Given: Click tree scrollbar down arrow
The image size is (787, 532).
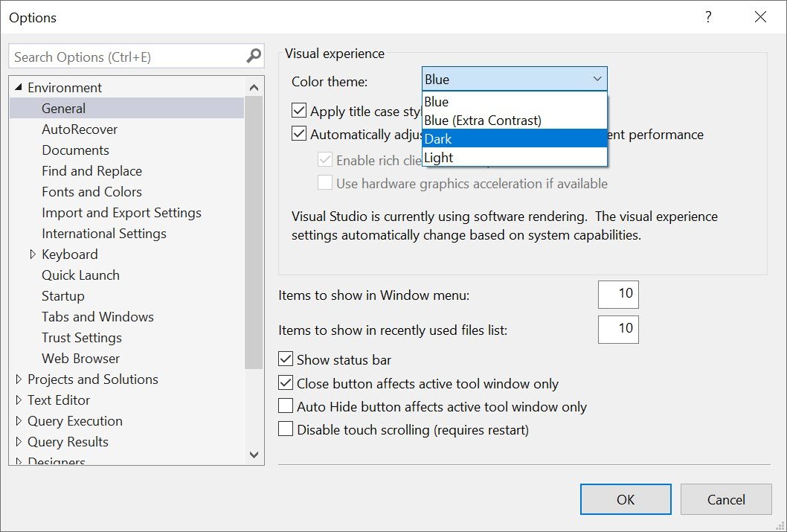Looking at the screenshot, I should (x=254, y=455).
